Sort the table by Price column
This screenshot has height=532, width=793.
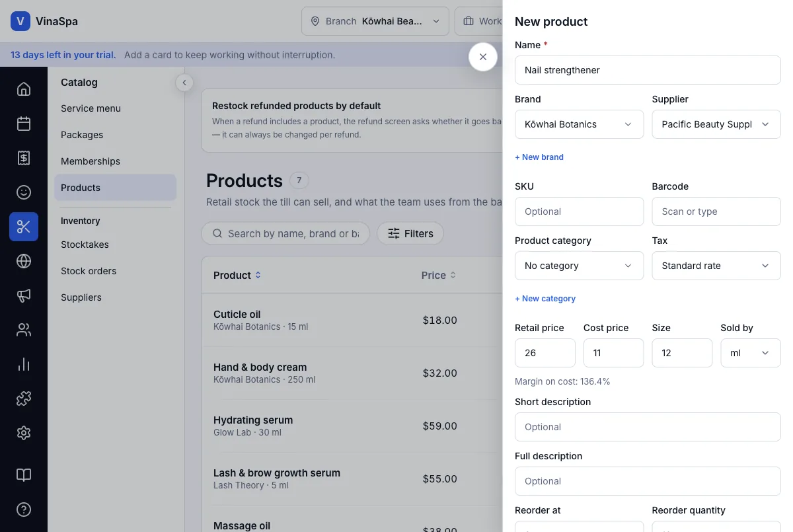tap(439, 275)
